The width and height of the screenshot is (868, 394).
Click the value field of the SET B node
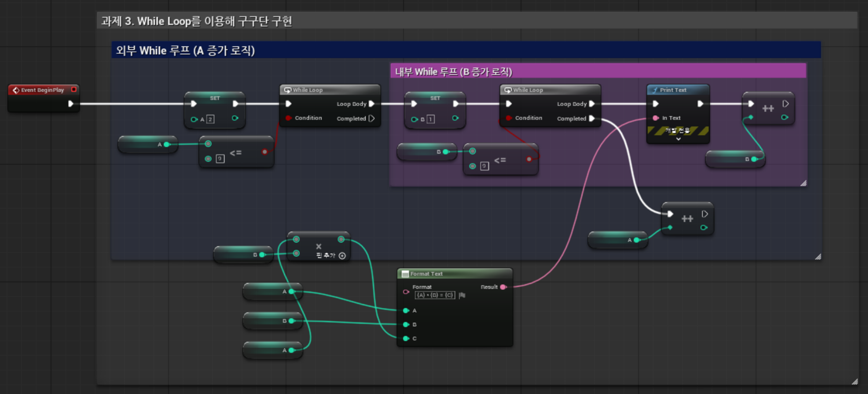[x=430, y=119]
